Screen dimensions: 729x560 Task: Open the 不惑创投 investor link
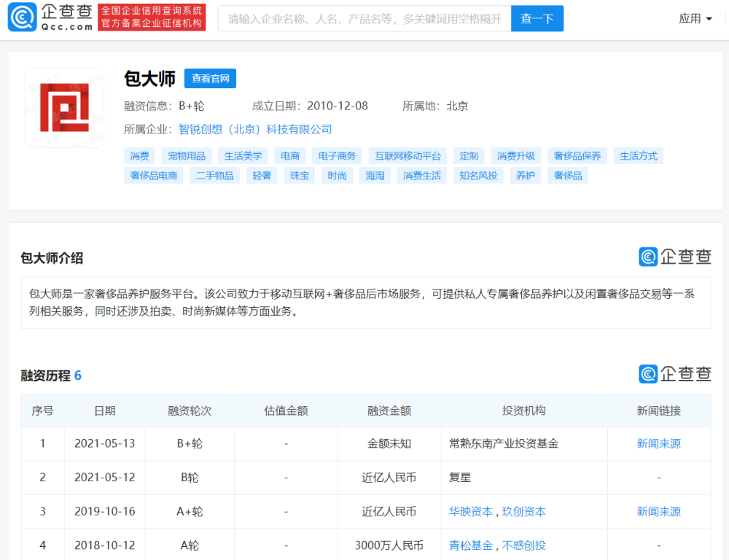tap(523, 545)
